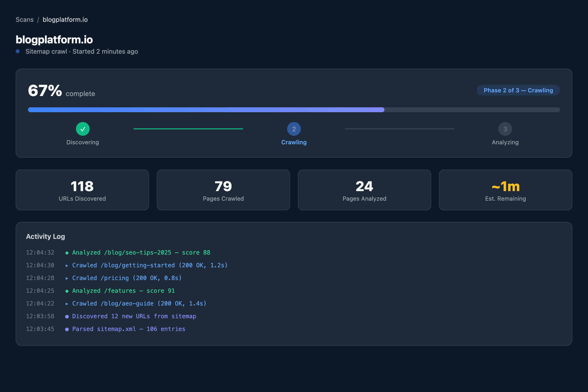This screenshot has width=588, height=392.
Task: Click the Phase 2 of 3 Crawling badge
Action: (x=518, y=90)
